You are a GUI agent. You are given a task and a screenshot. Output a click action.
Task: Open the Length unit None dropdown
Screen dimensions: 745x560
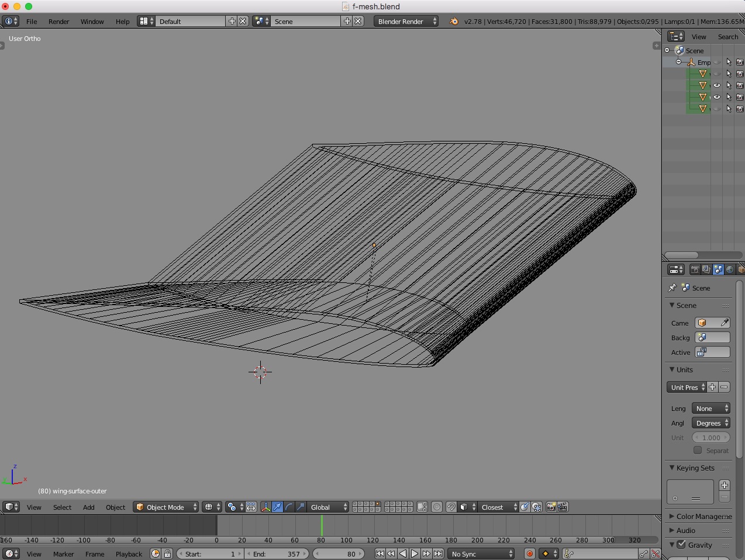[x=711, y=408]
